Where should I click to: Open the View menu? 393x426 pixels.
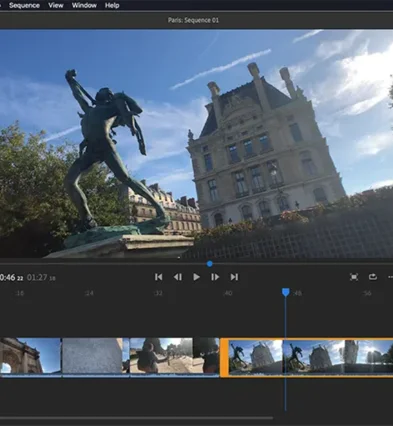[56, 5]
